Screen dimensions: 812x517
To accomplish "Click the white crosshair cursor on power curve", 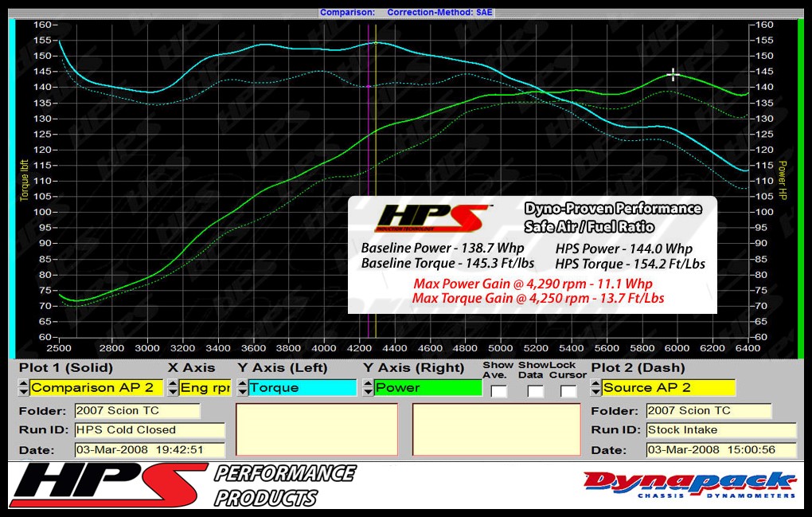I will click(x=673, y=75).
